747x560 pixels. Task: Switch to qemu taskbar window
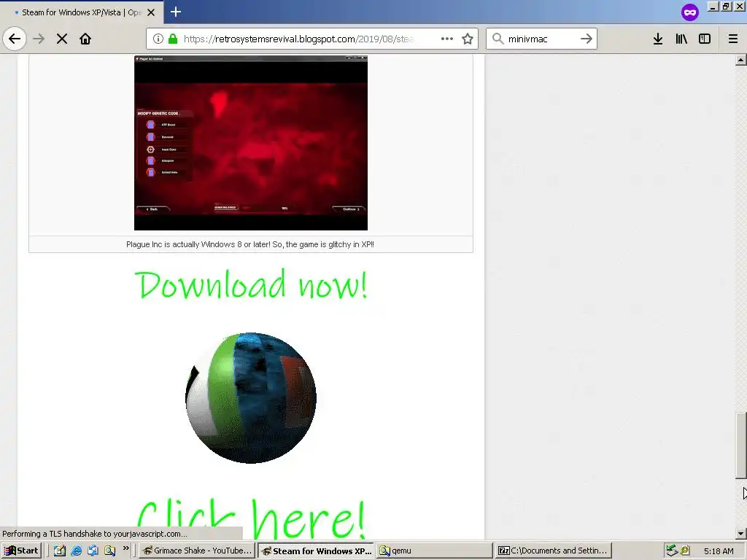(435, 551)
